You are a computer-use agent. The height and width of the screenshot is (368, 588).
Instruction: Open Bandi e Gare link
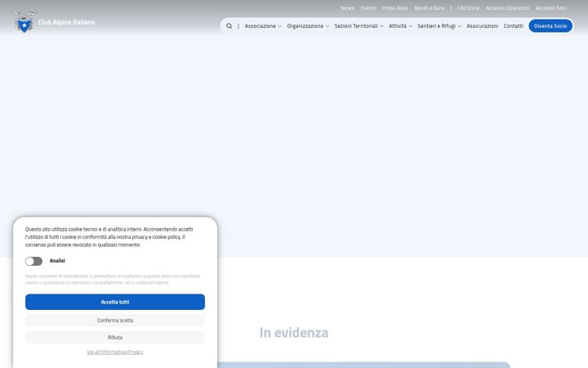[x=429, y=8]
